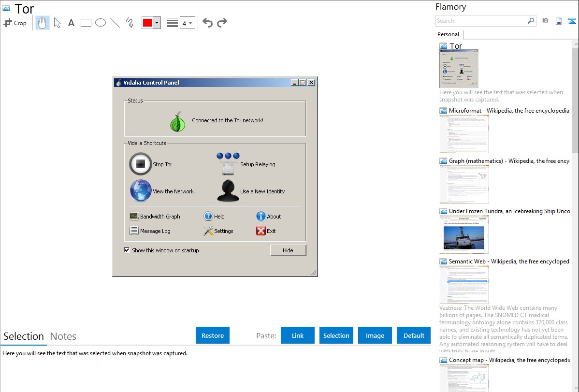Screen dimensions: 579x392
Task: Open the About dialog
Action: click(268, 217)
